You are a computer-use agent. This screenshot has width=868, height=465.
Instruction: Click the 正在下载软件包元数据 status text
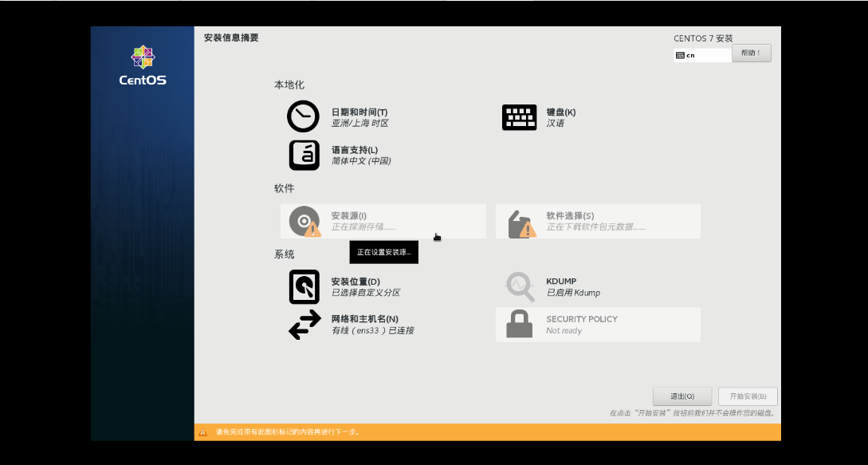[x=596, y=227]
